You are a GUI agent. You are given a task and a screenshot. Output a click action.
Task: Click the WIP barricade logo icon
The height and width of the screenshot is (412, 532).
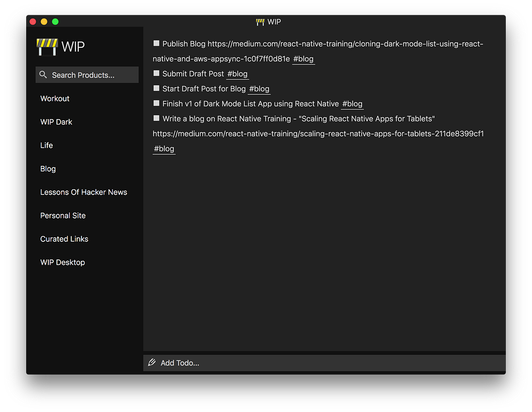[46, 47]
